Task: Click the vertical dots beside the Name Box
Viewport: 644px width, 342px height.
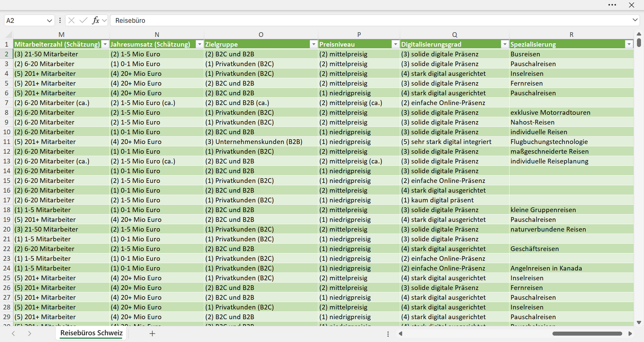Action: pos(60,21)
